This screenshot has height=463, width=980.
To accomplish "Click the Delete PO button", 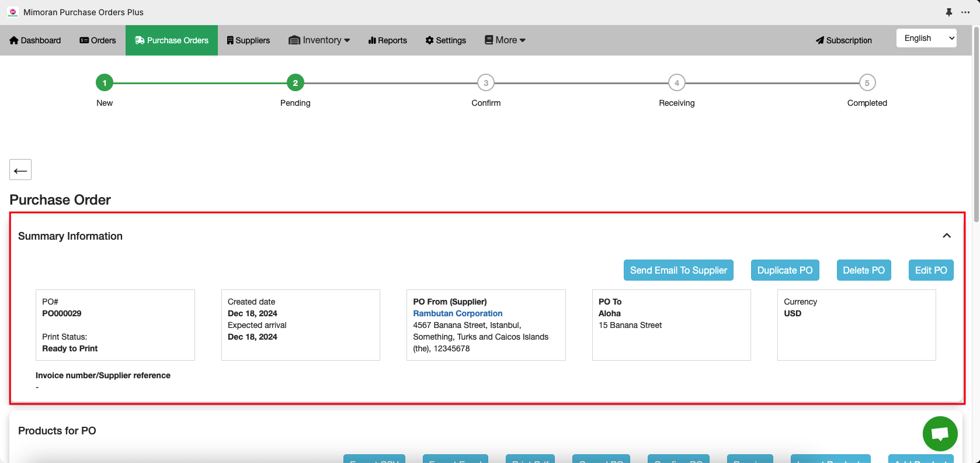I will click(x=864, y=270).
